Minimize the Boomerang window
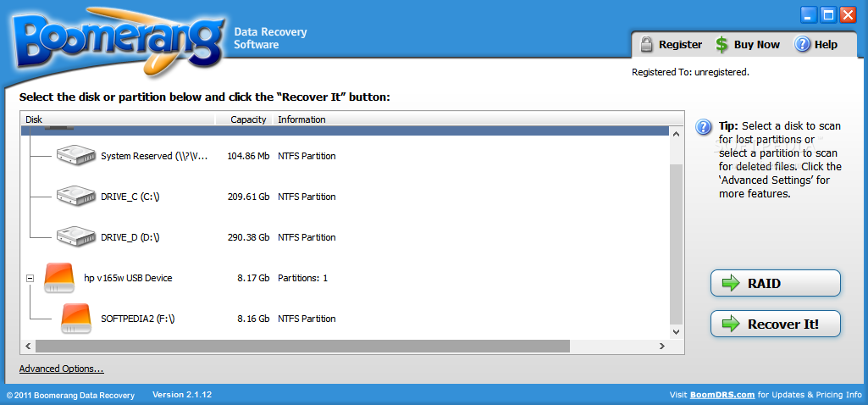 [810, 15]
